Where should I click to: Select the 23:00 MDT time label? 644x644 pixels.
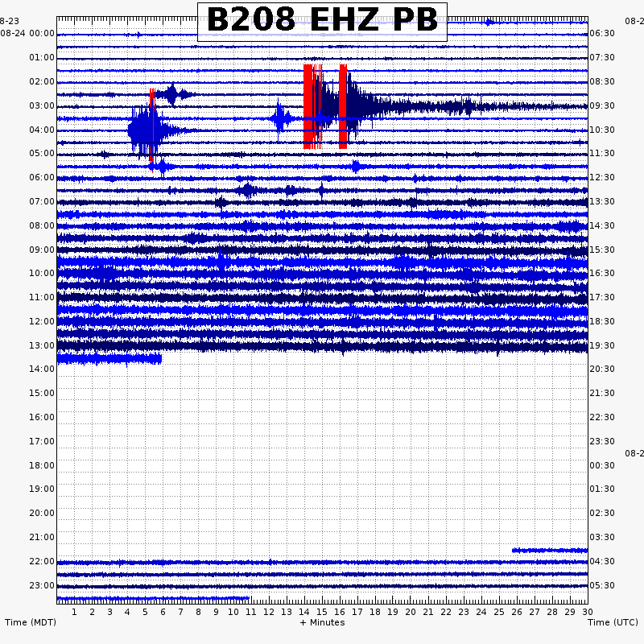pos(42,585)
